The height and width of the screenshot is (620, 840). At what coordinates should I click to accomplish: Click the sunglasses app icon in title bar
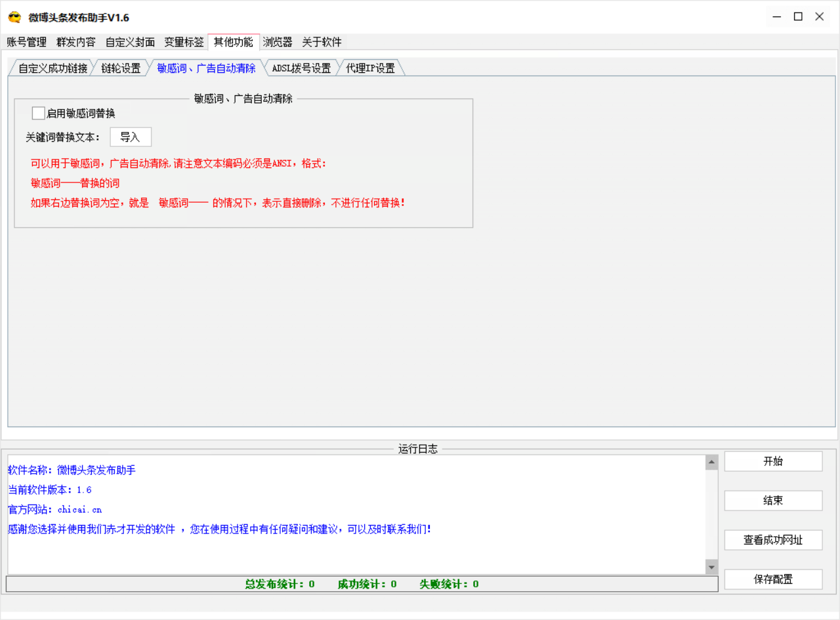(14, 18)
